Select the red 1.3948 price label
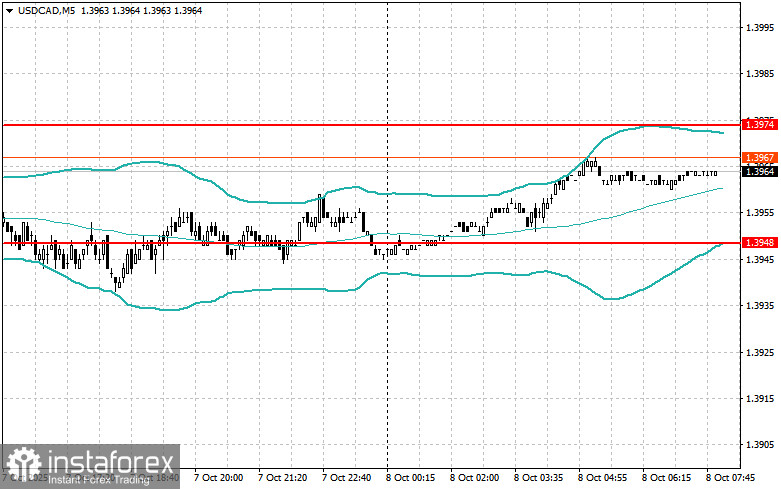The width and height of the screenshot is (781, 489). (760, 243)
